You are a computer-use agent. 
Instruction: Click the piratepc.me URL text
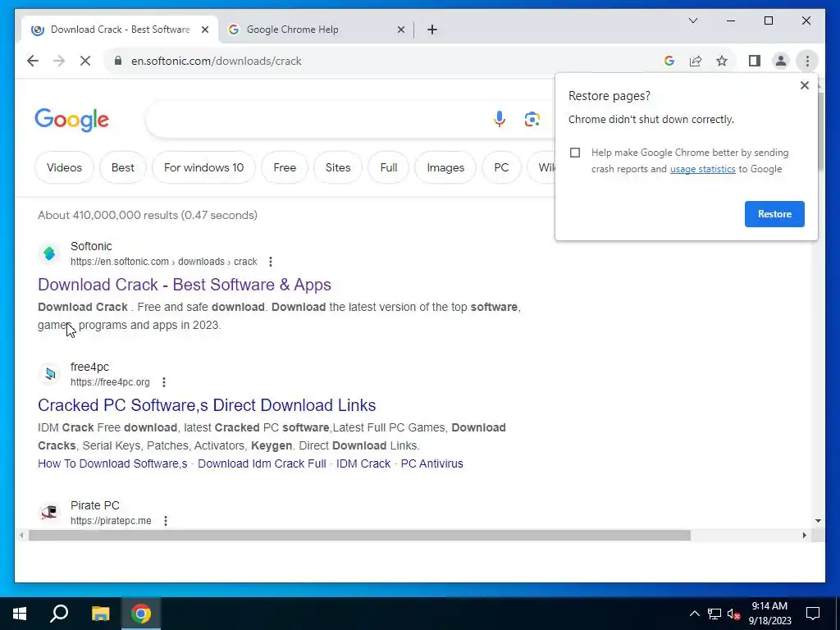(x=111, y=521)
